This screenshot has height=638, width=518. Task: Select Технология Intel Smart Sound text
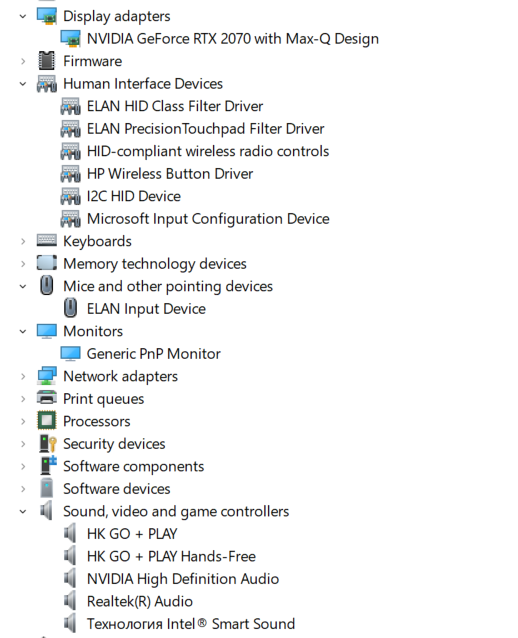point(191,624)
